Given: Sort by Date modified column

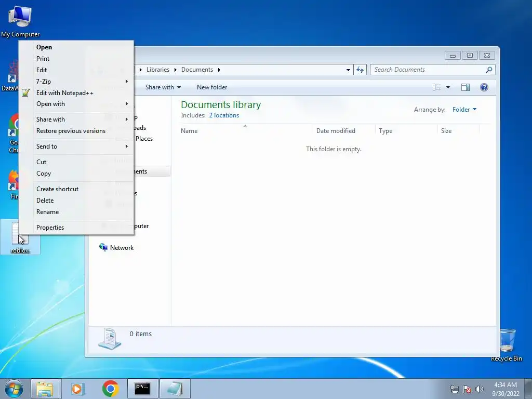Looking at the screenshot, I should tap(344, 130).
